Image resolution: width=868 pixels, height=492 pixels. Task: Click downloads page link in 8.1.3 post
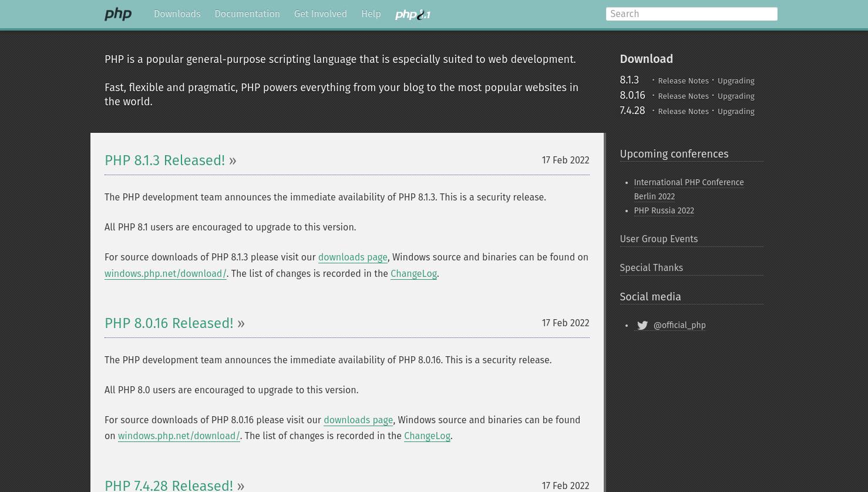pyautogui.click(x=352, y=257)
